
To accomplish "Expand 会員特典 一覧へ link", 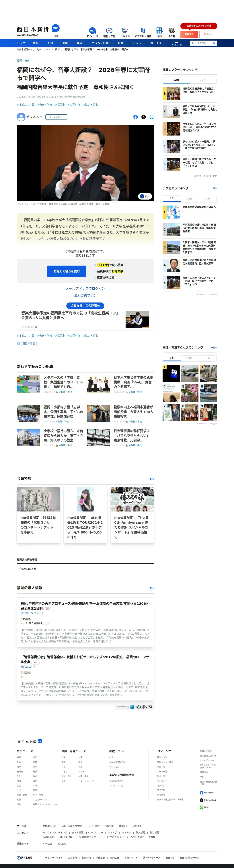I will pos(151,479).
